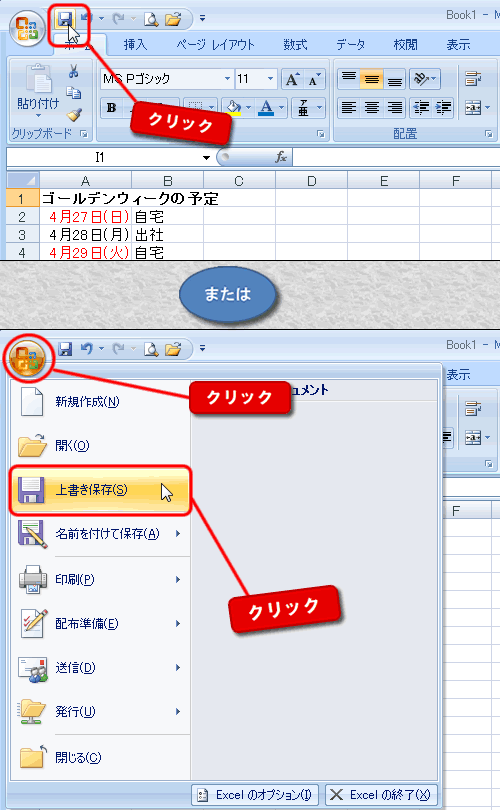The height and width of the screenshot is (810, 500).
Task: Toggle wrap text in the 配置 group
Action: (x=472, y=79)
